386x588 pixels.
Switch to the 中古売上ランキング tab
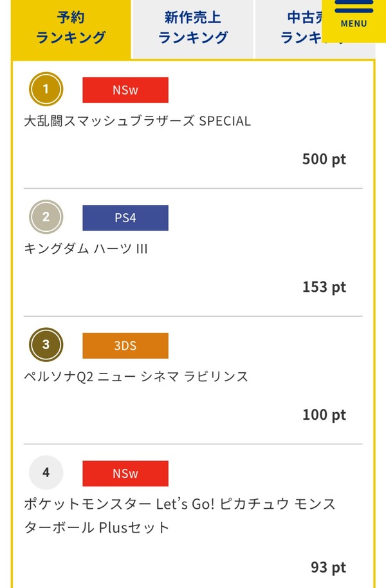click(296, 28)
